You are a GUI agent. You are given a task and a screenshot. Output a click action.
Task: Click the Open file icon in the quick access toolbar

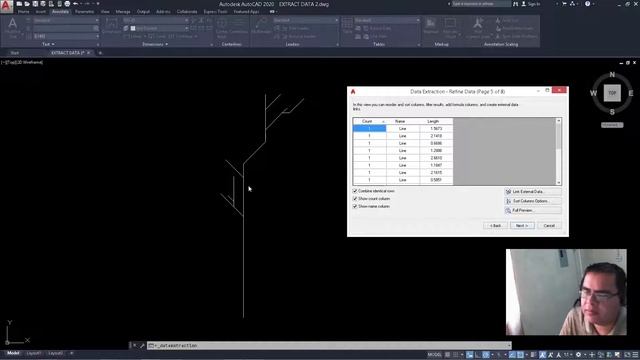27,4
